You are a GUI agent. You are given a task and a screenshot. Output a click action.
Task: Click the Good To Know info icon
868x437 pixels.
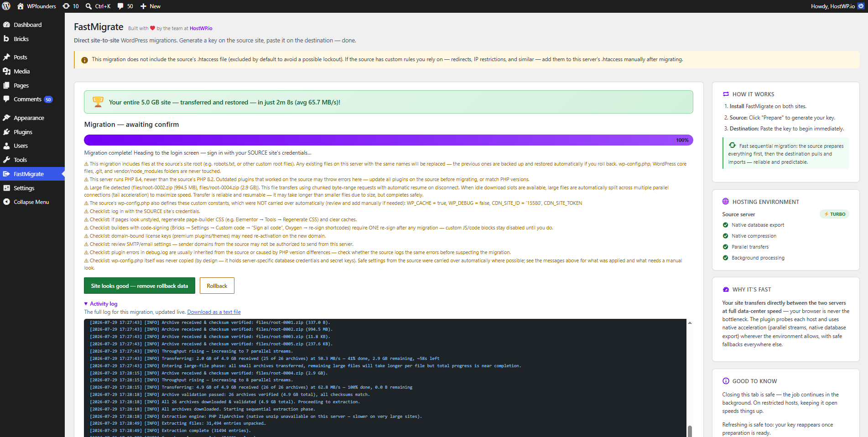[726, 381]
